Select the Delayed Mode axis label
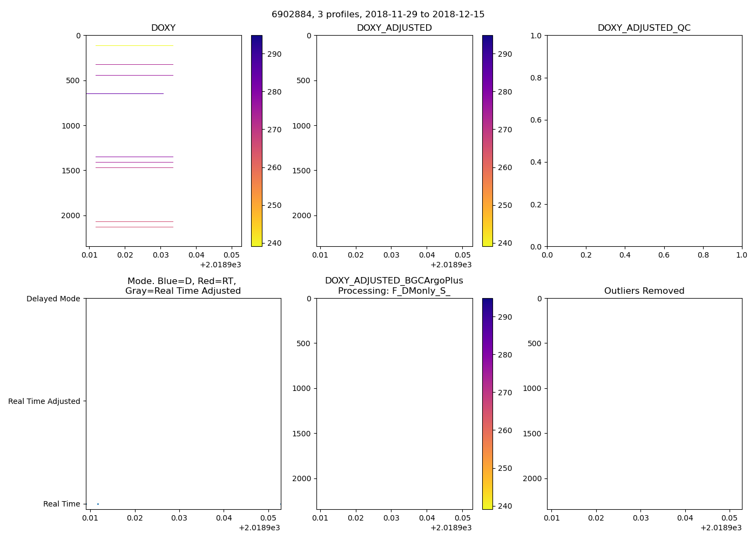This screenshot has width=756, height=540. pos(53,299)
